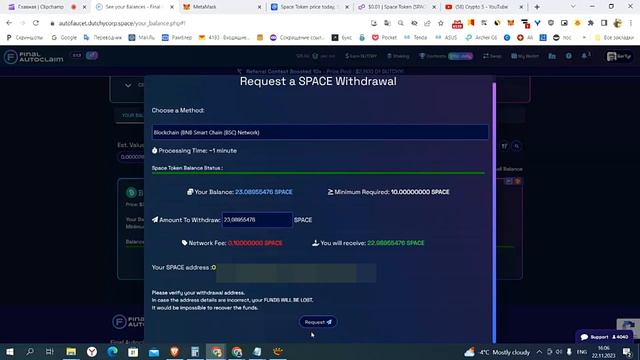Reload the current page
The height and width of the screenshot is (360, 640).
tap(36, 23)
